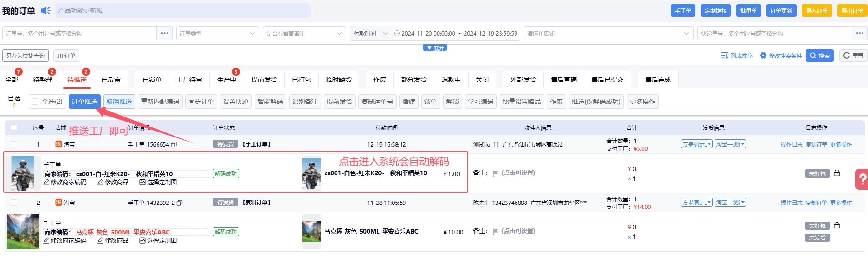868x264 pixels.
Task: Click the lock icon in order 2 row
Action: tap(837, 225)
